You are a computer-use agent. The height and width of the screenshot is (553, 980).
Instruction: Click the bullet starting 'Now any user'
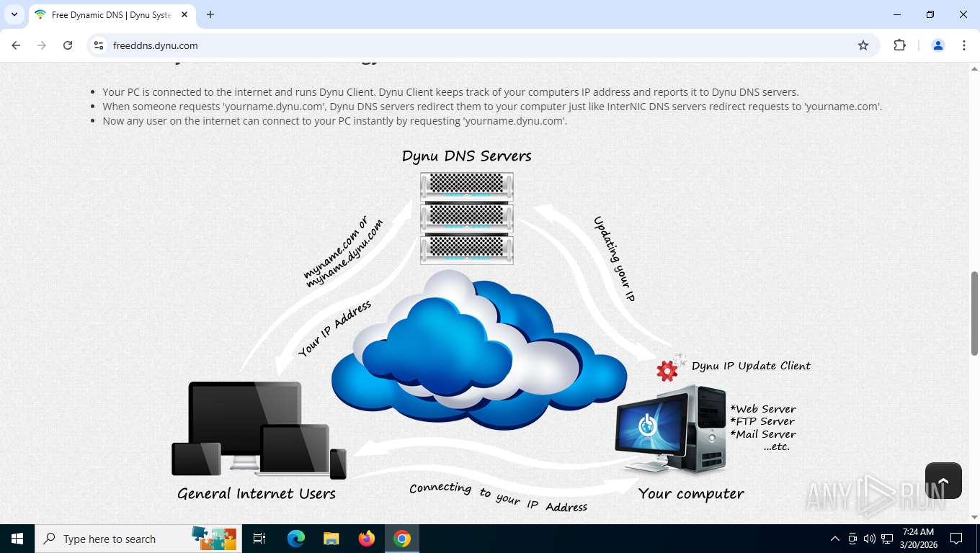(334, 121)
